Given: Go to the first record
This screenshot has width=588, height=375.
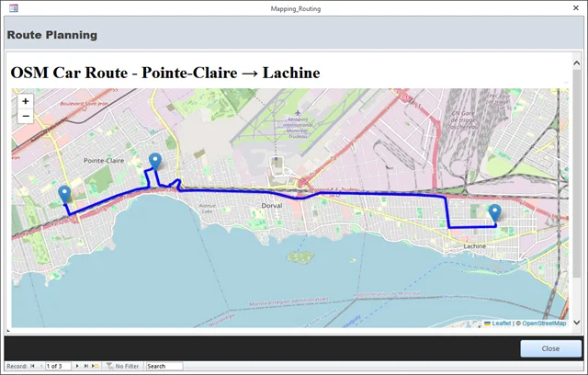Looking at the screenshot, I should click(32, 366).
